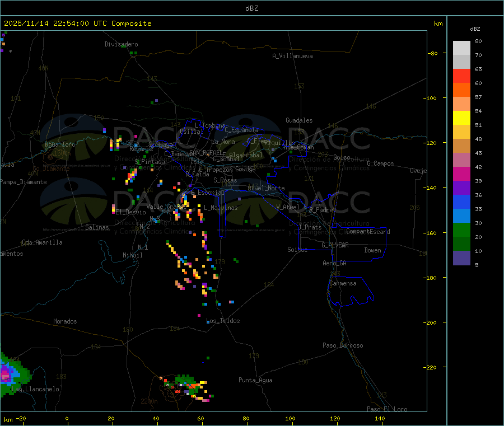Image resolution: width=504 pixels, height=426 pixels.
Task: Click the -160 km vertical axis tick label
Action: pyautogui.click(x=431, y=233)
